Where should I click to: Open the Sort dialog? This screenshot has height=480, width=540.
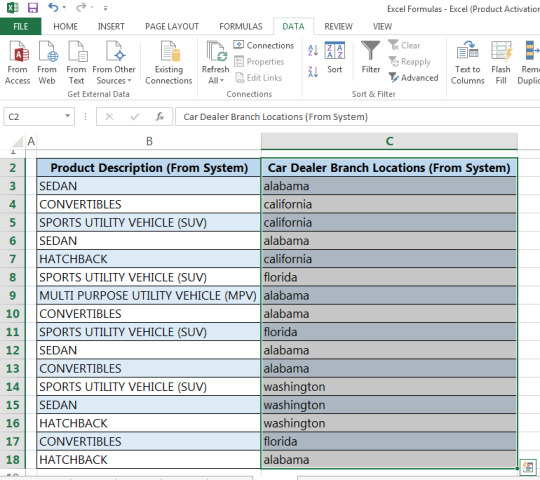(335, 58)
